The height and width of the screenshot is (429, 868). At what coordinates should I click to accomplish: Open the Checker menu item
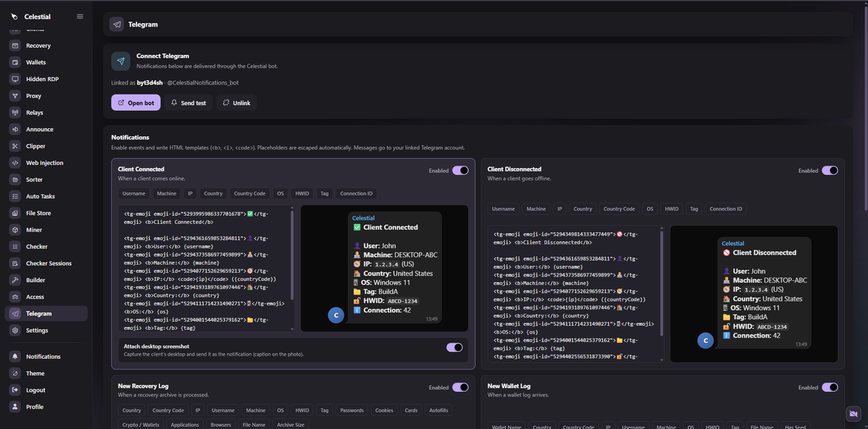(x=46, y=246)
